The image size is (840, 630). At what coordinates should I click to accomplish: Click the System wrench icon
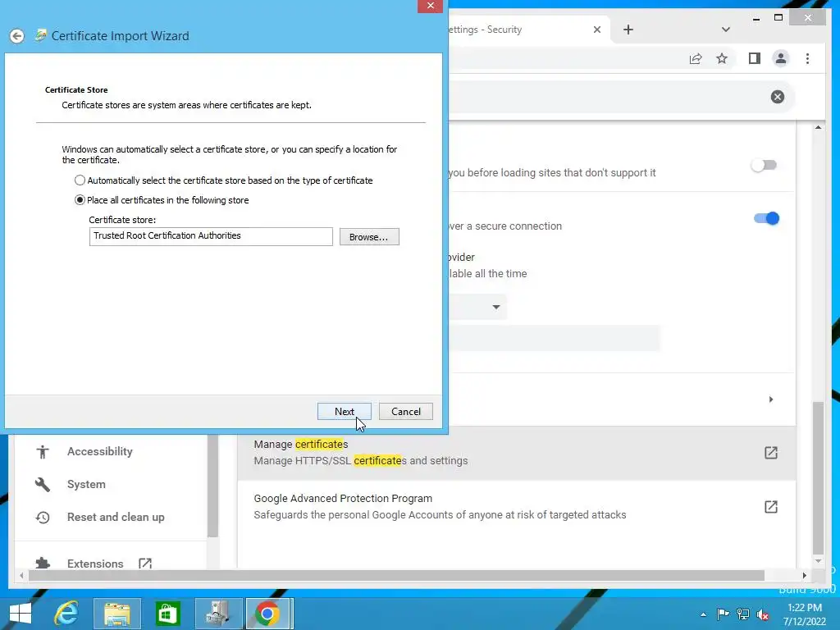(43, 484)
